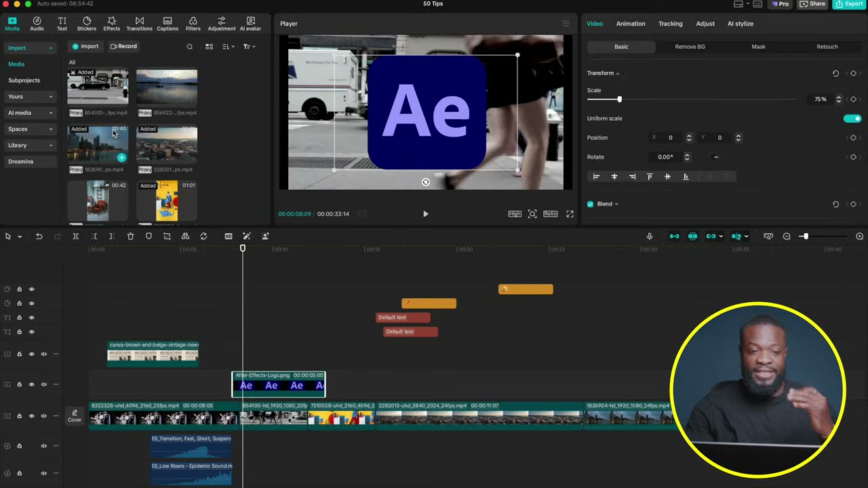Click the rotate icon in timeline toolbar
This screenshot has height=488, width=868.
[x=203, y=236]
